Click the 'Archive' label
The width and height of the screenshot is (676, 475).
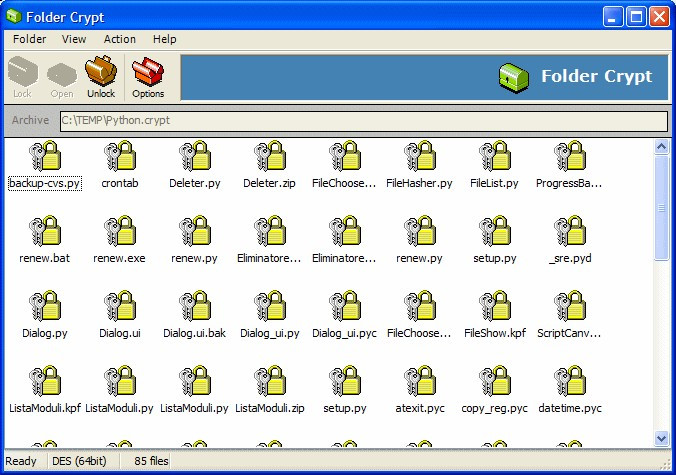pyautogui.click(x=30, y=120)
